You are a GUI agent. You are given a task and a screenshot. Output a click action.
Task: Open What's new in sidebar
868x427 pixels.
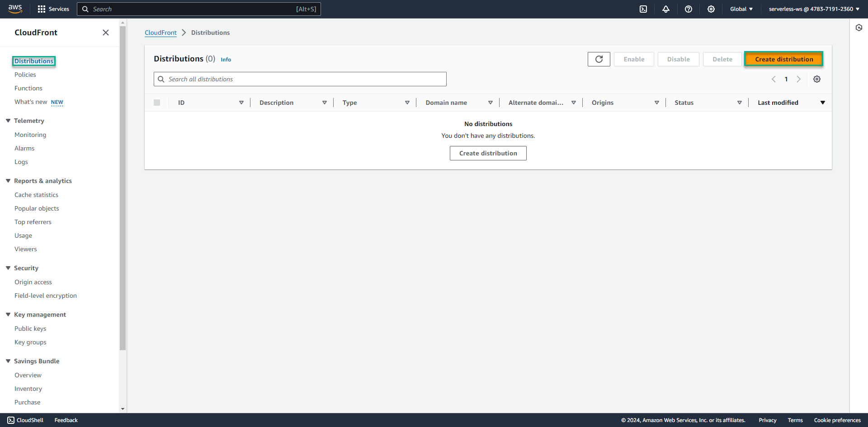tap(31, 102)
